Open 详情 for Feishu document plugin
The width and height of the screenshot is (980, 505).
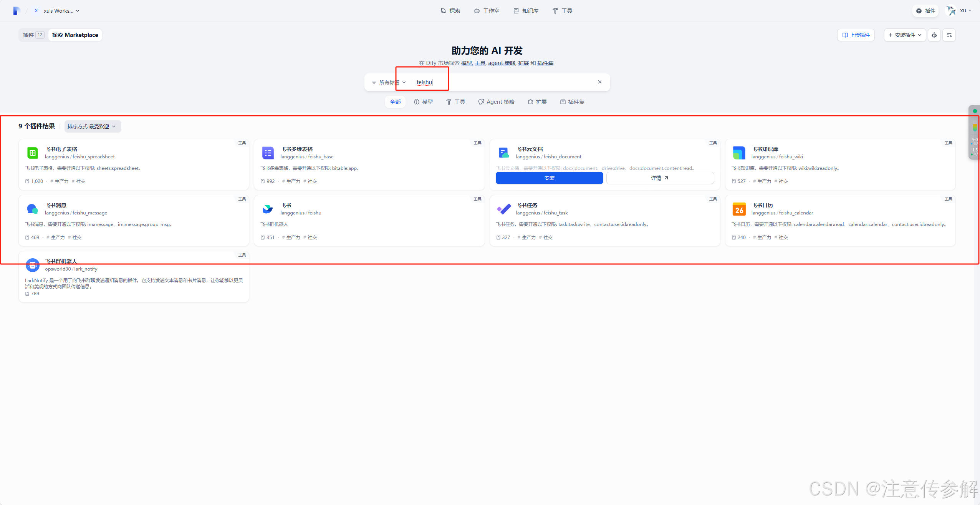660,178
